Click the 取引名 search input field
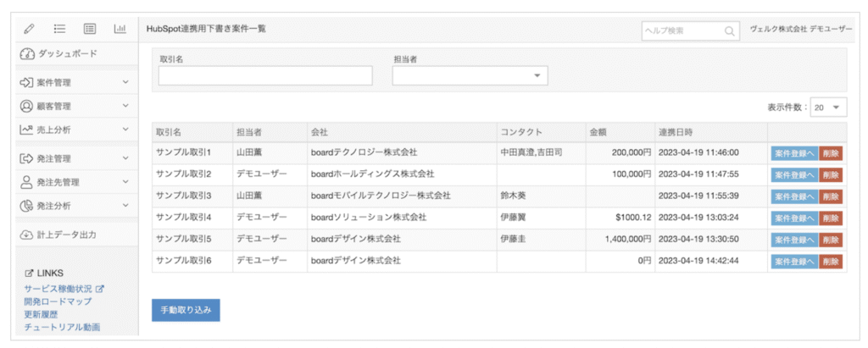The image size is (868, 348). click(x=265, y=76)
